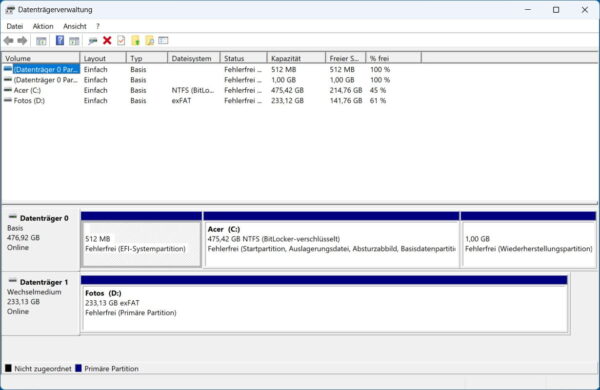Click the yellow folder with green arrow icon
The width and height of the screenshot is (600, 390).
tap(135, 40)
